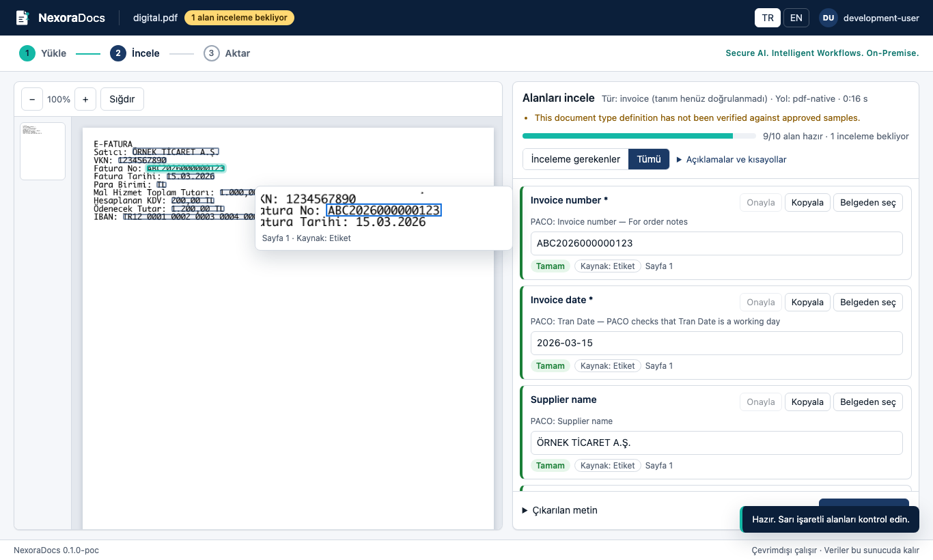This screenshot has height=560, width=933.
Task: Click highlighted ABC2026000000123 in the zoom popup
Action: coord(385,210)
